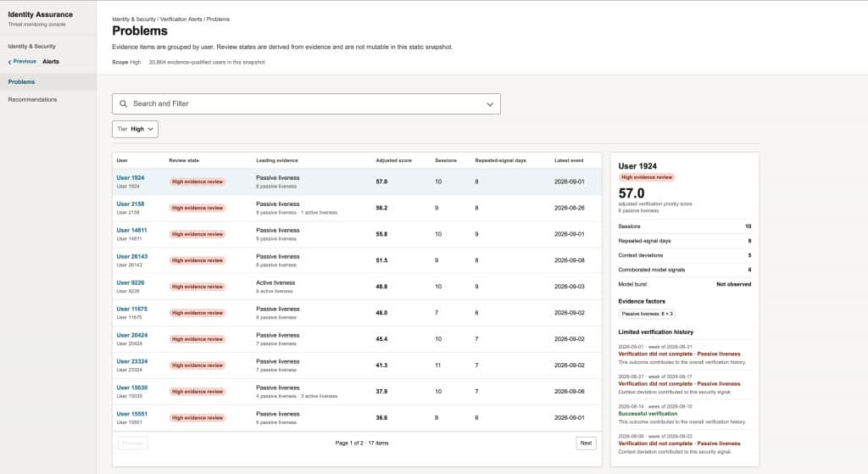The width and height of the screenshot is (868, 474).
Task: Click the User column header
Action: 122,160
